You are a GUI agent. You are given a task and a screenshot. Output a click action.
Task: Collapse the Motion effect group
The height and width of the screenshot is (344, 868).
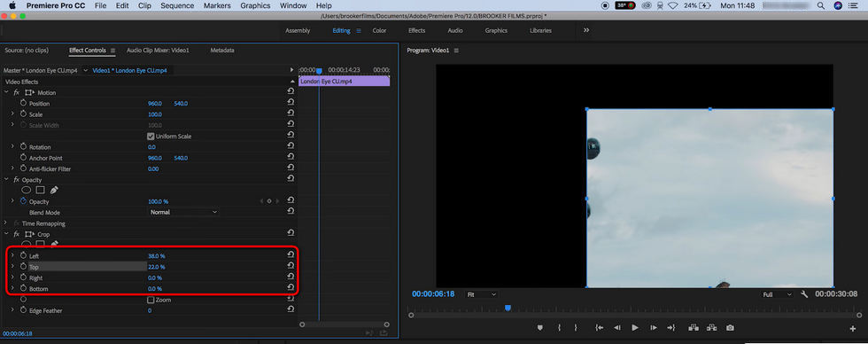[7, 92]
